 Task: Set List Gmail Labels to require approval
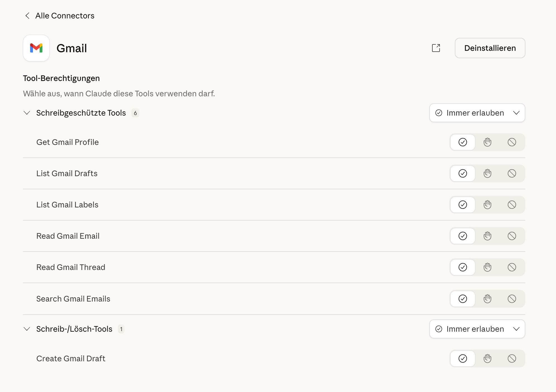(x=487, y=205)
